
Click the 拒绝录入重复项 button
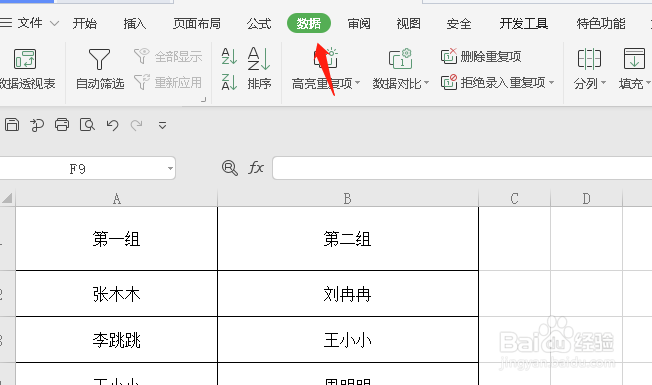click(x=493, y=82)
